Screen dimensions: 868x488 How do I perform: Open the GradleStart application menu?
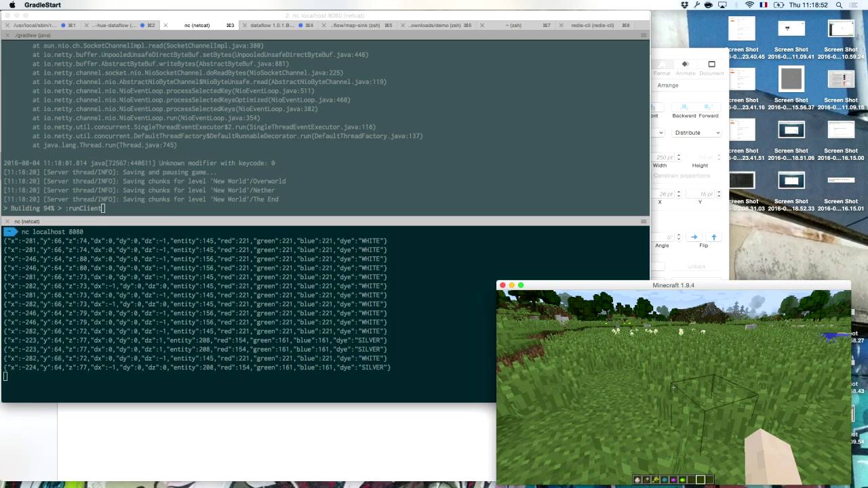(x=42, y=5)
